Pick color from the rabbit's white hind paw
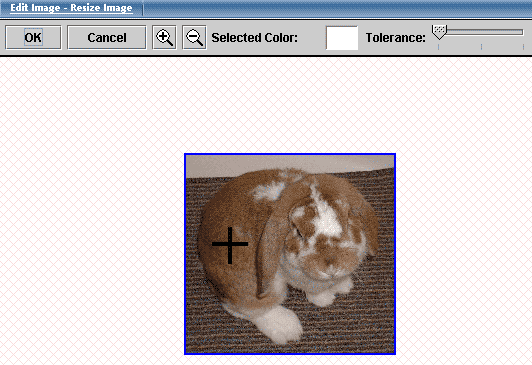This screenshot has height=365, width=532. point(280,323)
